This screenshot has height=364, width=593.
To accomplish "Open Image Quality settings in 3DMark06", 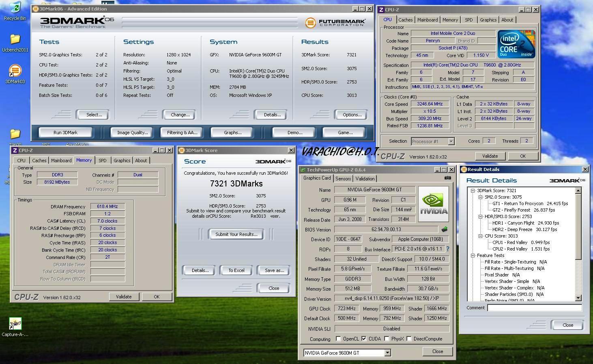I will tap(132, 133).
